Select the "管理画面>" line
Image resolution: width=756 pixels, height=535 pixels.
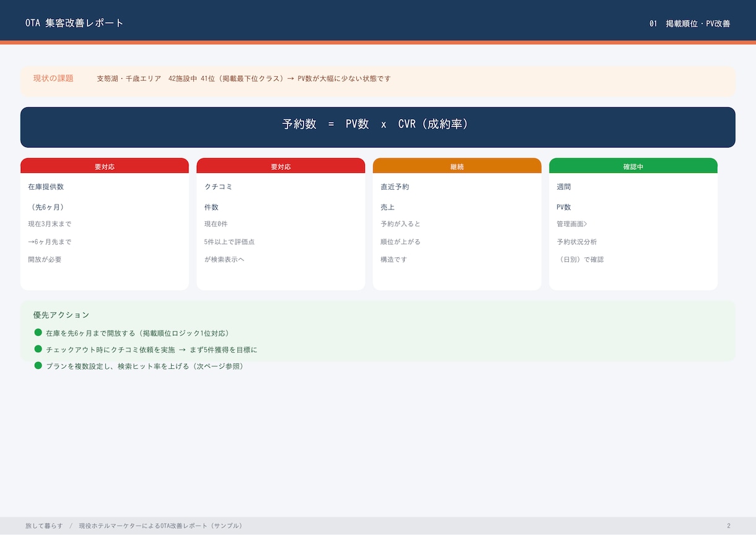tap(571, 224)
